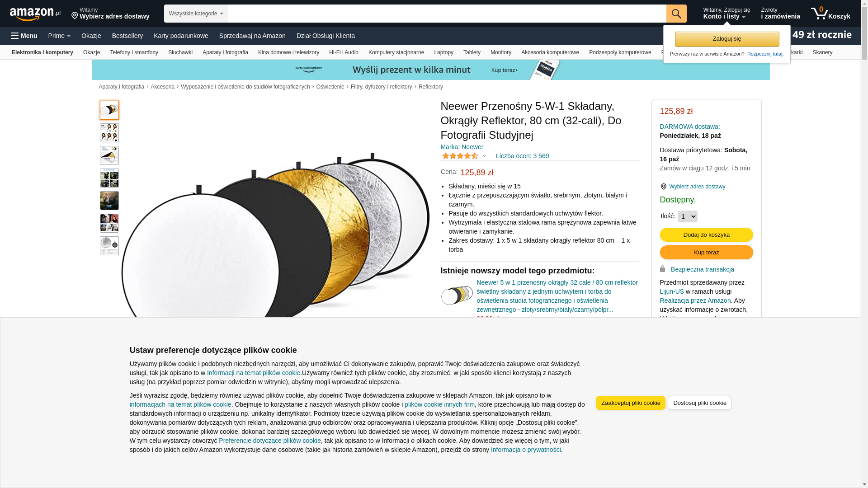Image resolution: width=868 pixels, height=488 pixels.
Task: Expand the Konto i listy menu
Action: coord(726,14)
